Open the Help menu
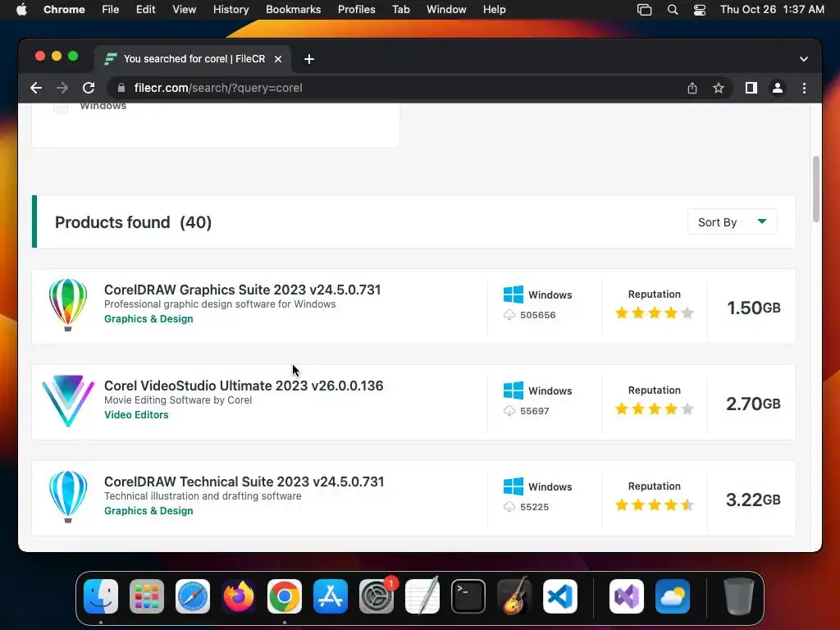This screenshot has width=840, height=630. (494, 10)
